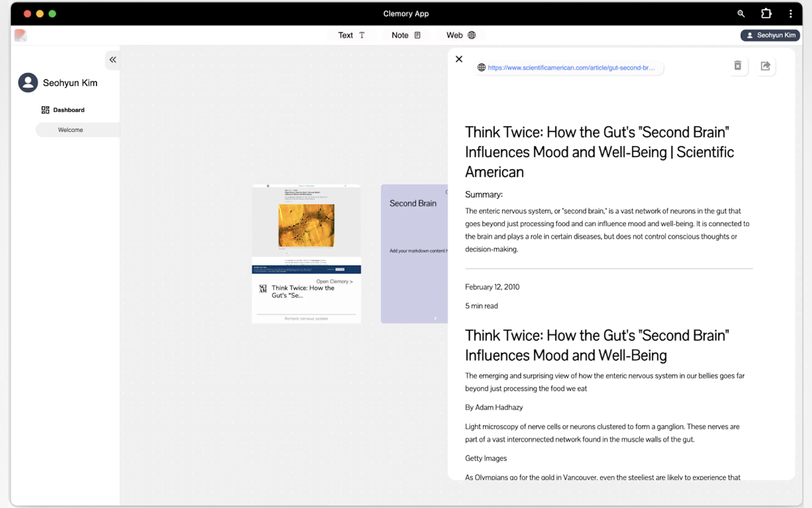
Task: Add a new Web clip
Action: pos(461,35)
